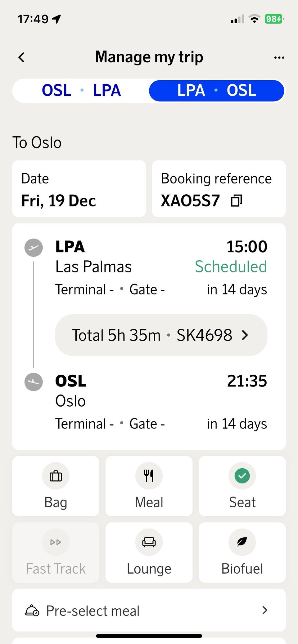Image resolution: width=298 pixels, height=644 pixels.
Task: Tap the Biofuel leaf icon
Action: tap(242, 542)
